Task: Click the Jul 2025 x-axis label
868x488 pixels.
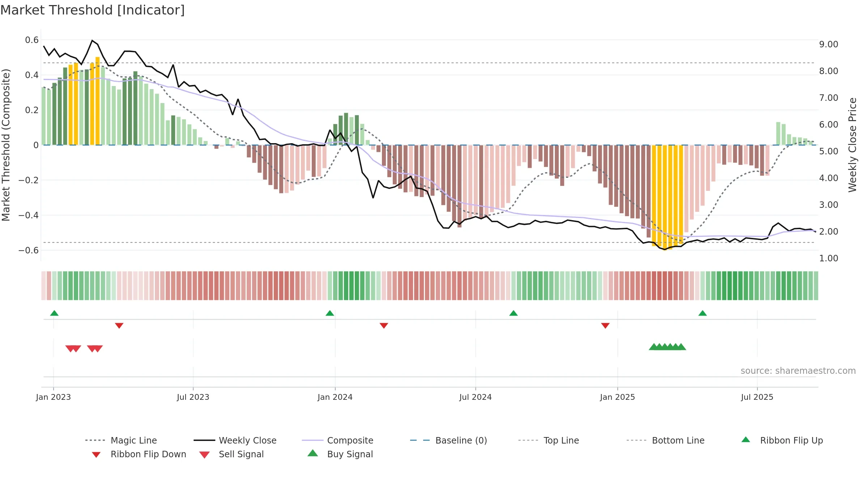Action: tap(757, 397)
